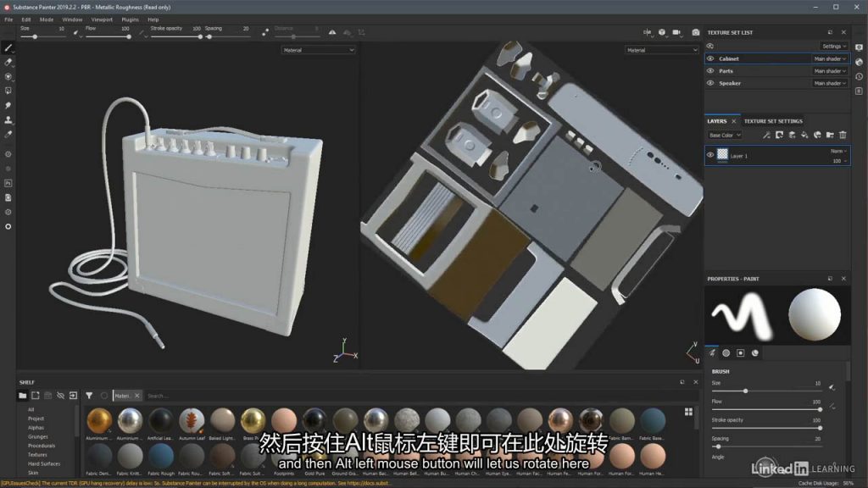
Task: Toggle hidden resources icon in Shelf
Action: (x=60, y=396)
